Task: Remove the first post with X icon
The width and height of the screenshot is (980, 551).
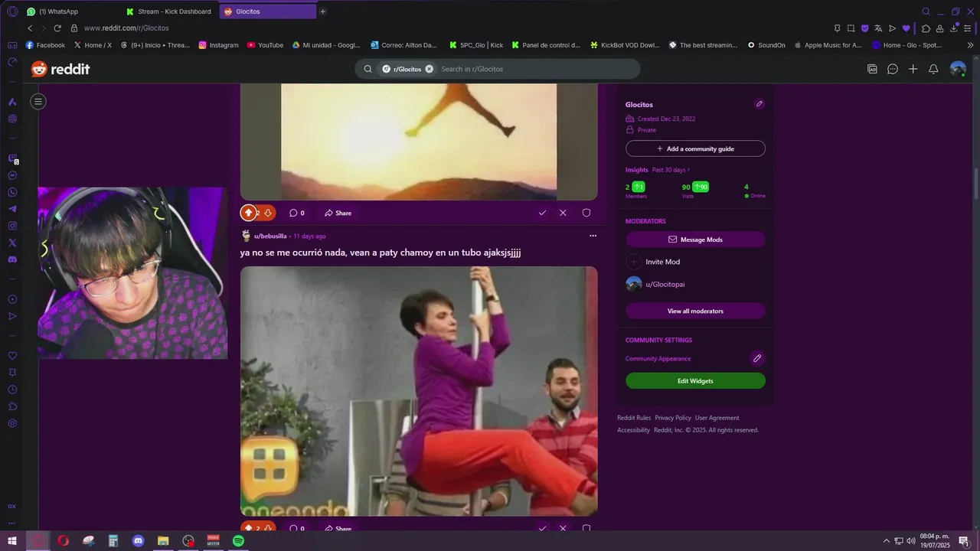Action: coord(563,213)
